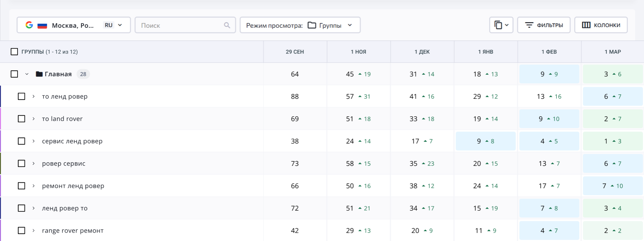The width and height of the screenshot is (644, 241).
Task: Check the ремонт ленд ровер checkbox
Action: 22,186
